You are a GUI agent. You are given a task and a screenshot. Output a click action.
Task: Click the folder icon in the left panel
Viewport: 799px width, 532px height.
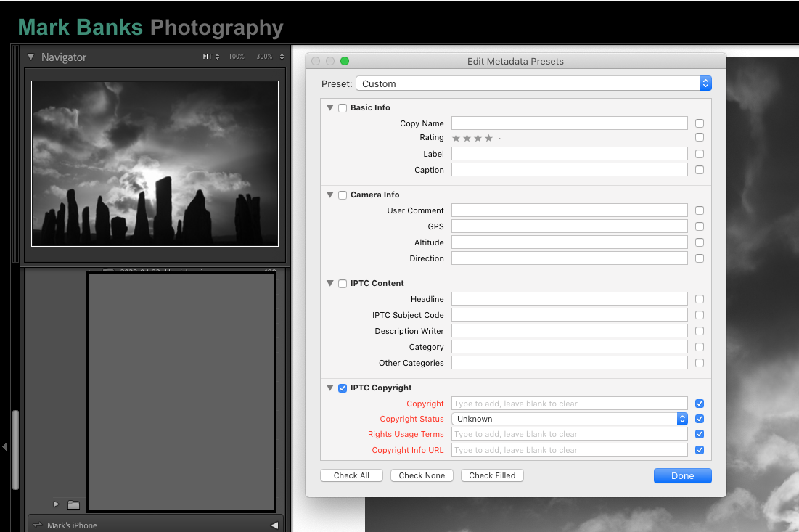pos(73,504)
